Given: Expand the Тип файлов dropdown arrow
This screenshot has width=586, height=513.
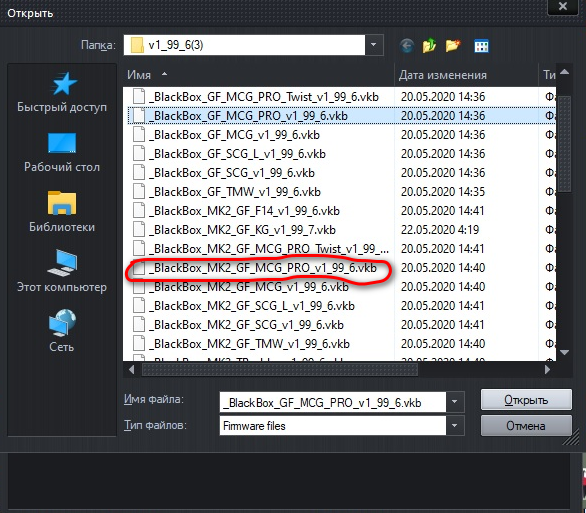Looking at the screenshot, I should click(x=455, y=426).
